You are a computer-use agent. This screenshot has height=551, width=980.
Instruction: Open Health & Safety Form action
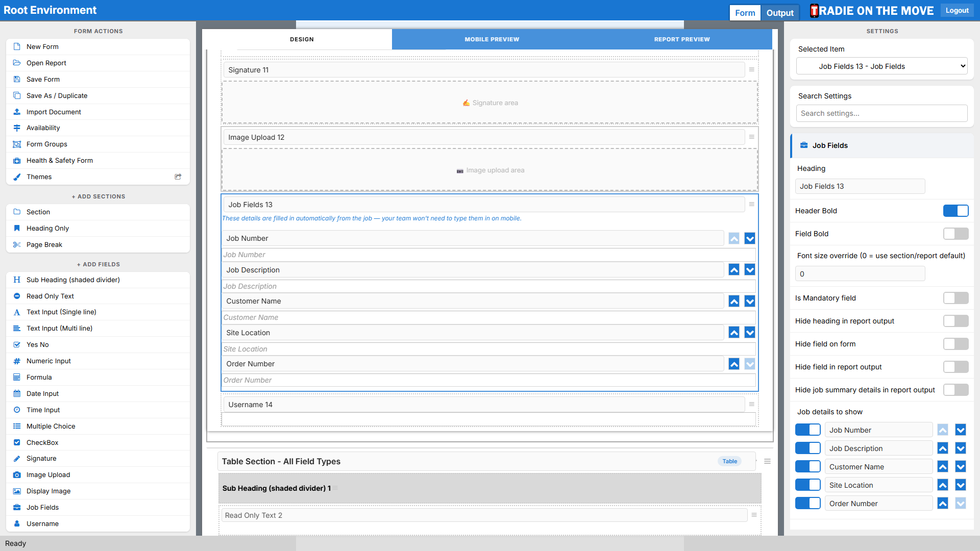(98, 161)
